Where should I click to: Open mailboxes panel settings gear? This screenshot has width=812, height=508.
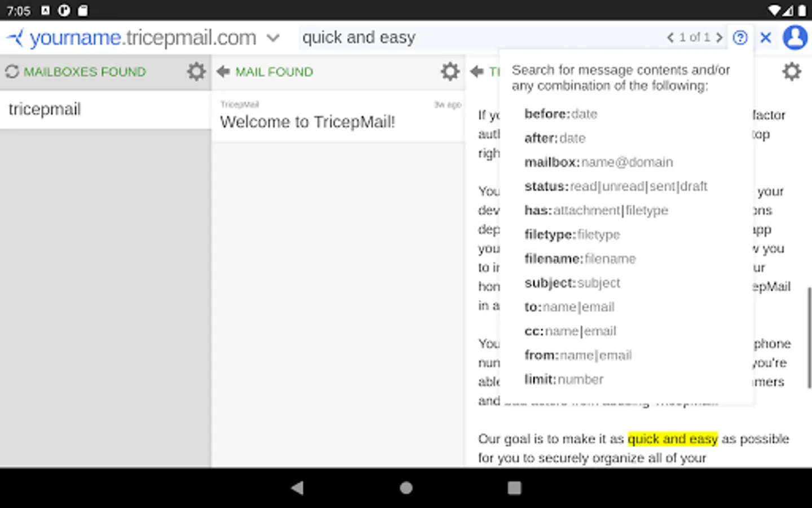point(196,72)
